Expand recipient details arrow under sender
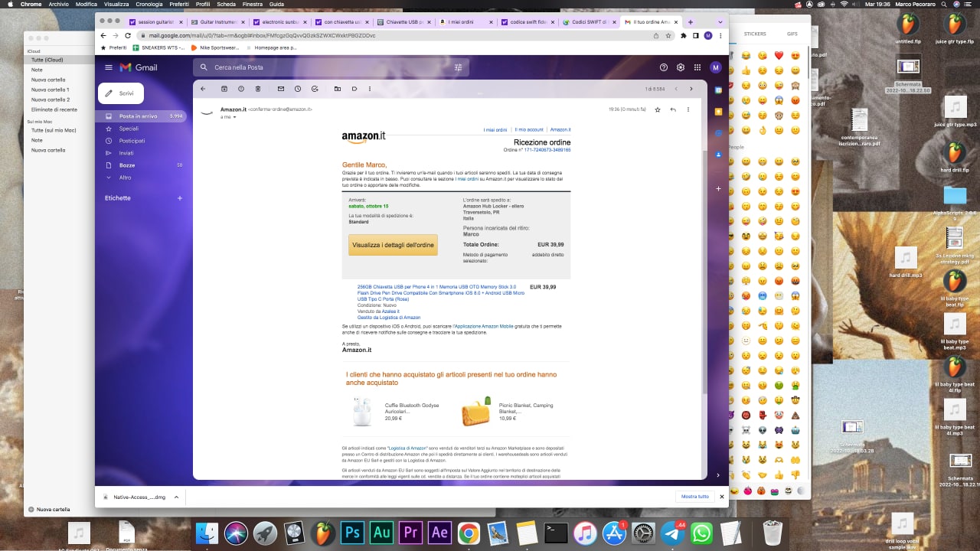The width and height of the screenshot is (980, 551). point(234,117)
